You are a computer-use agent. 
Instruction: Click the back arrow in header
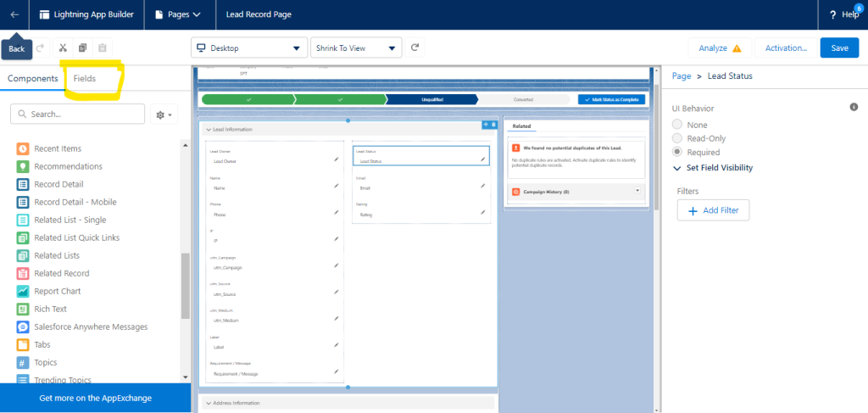tap(14, 14)
